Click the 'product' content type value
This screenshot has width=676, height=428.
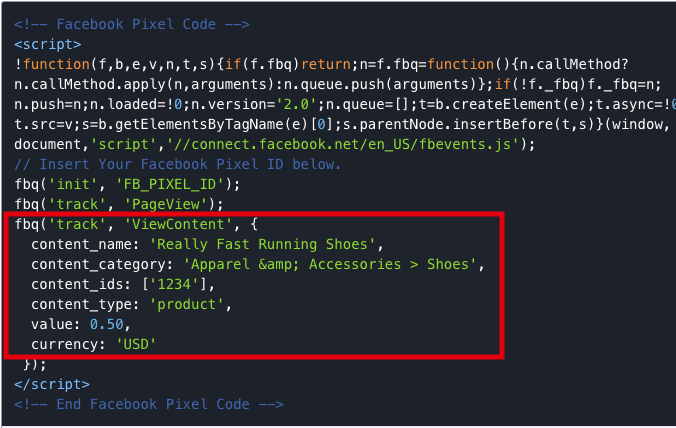187,304
